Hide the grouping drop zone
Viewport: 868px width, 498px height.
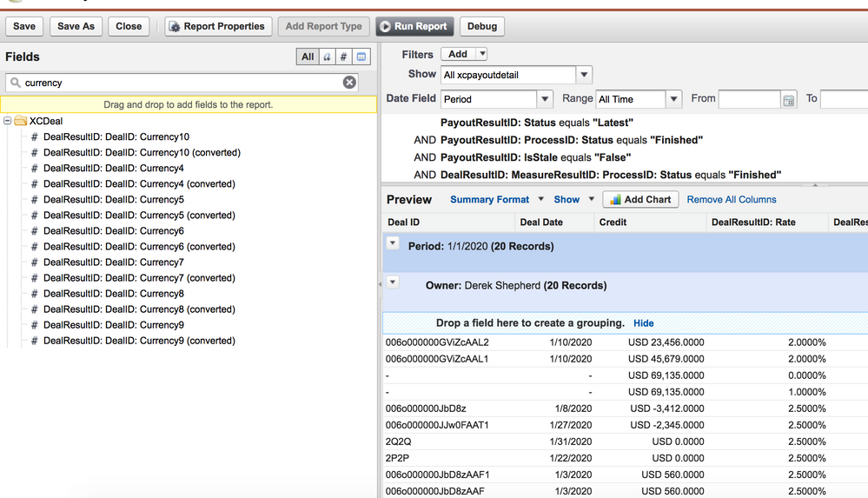643,323
